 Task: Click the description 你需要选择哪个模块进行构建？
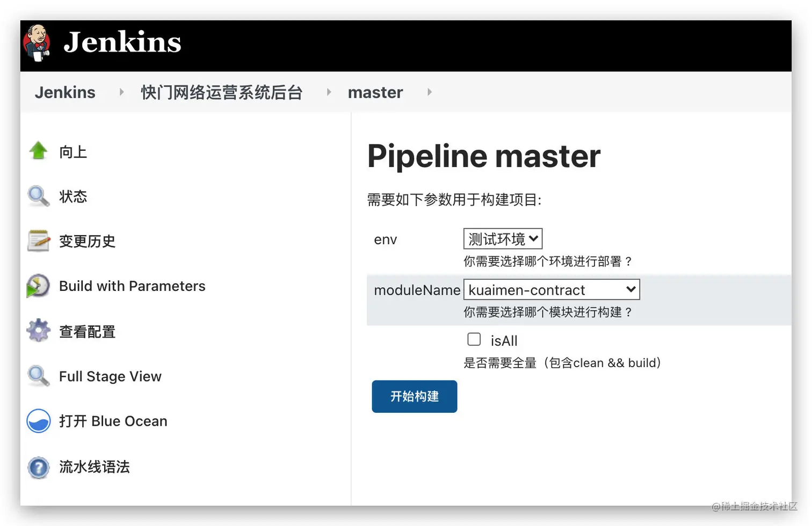548,312
